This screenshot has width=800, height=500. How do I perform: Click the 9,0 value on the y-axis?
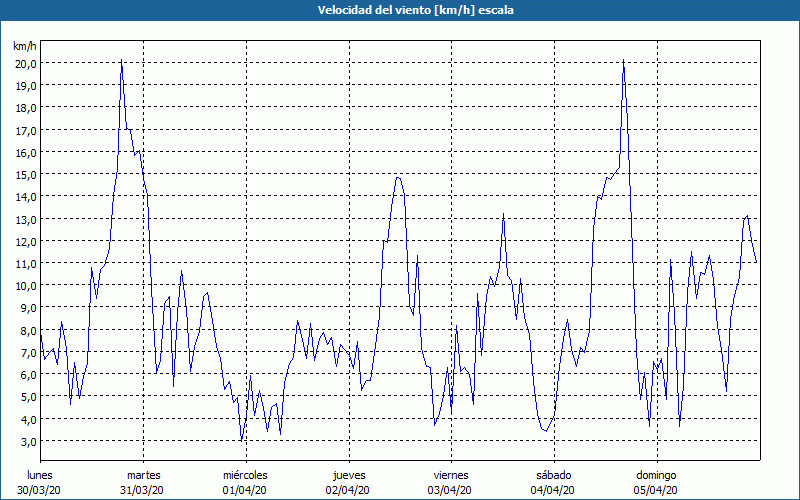(x=29, y=308)
